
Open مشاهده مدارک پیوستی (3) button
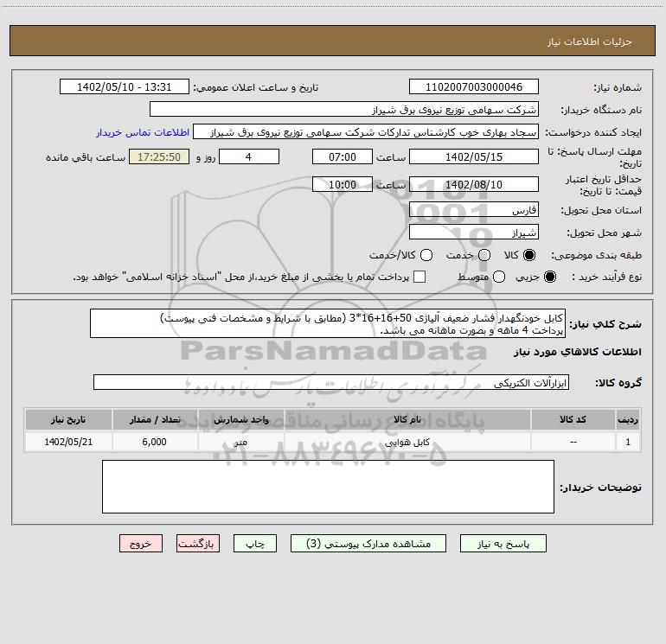368,544
